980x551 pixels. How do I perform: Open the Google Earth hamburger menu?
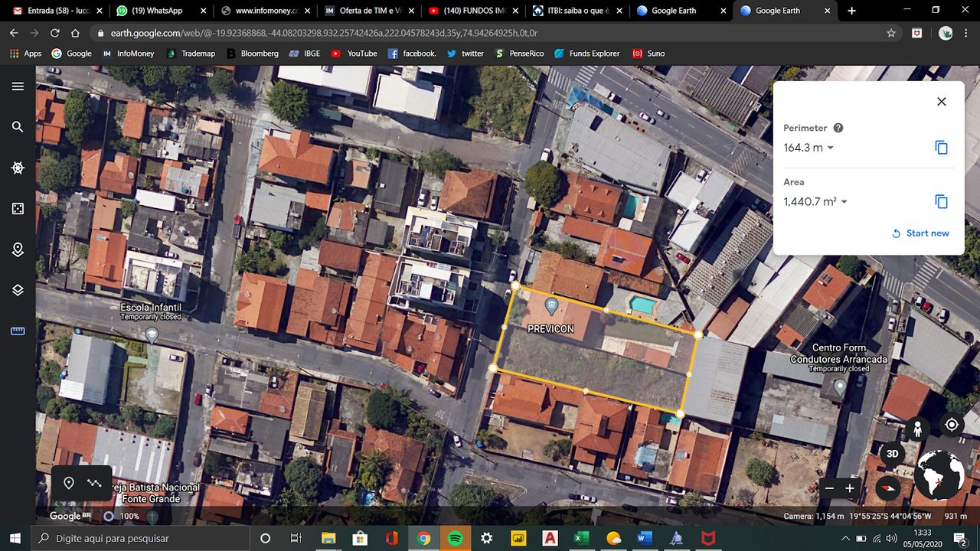[x=18, y=86]
